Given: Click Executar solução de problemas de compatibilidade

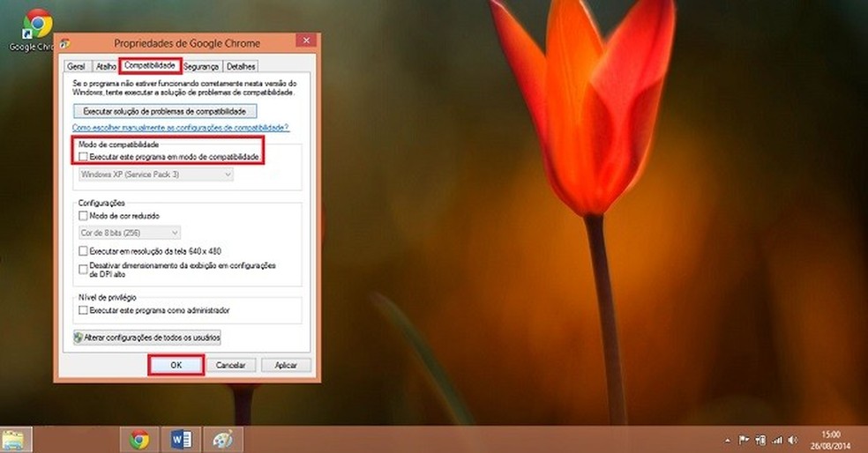Looking at the screenshot, I should click(x=165, y=111).
